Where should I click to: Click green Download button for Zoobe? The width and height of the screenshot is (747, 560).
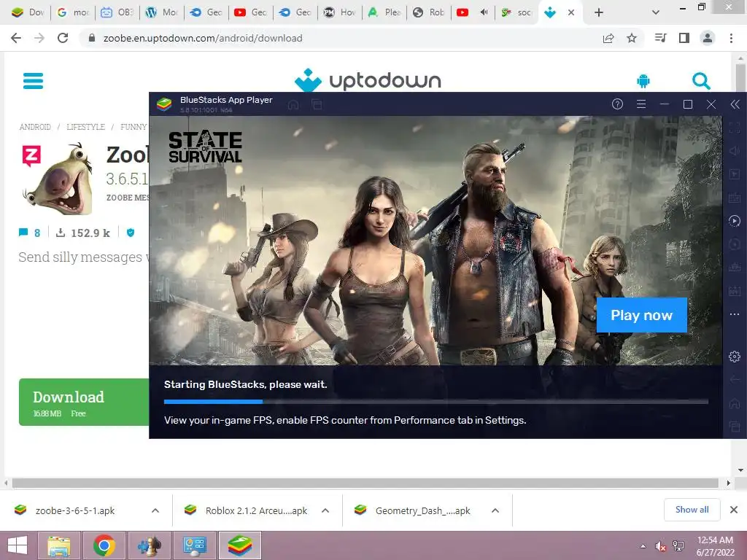pyautogui.click(x=84, y=402)
